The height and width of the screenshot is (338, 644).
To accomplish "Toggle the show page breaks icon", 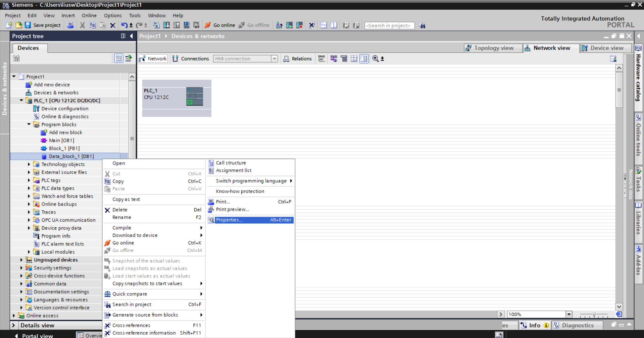I will point(354,59).
